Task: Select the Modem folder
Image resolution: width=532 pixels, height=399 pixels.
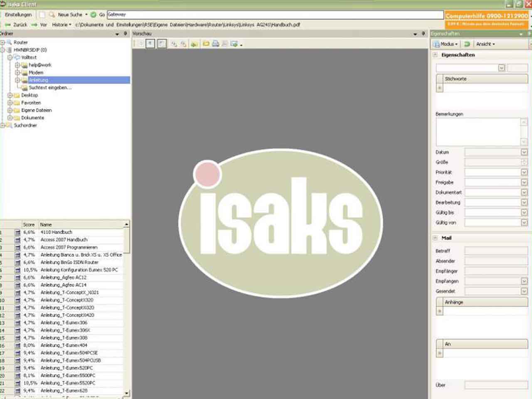Action: click(36, 72)
